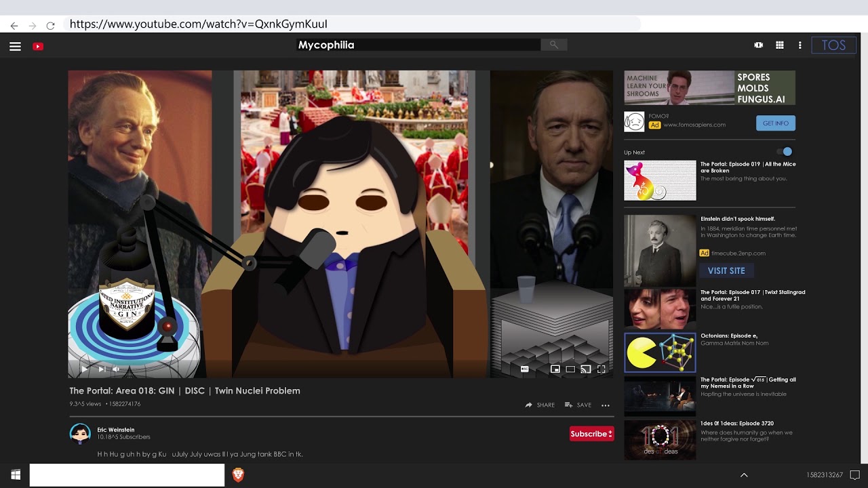Open Episode 019 mouse thumbnail
The width and height of the screenshot is (868, 488).
pyautogui.click(x=660, y=180)
